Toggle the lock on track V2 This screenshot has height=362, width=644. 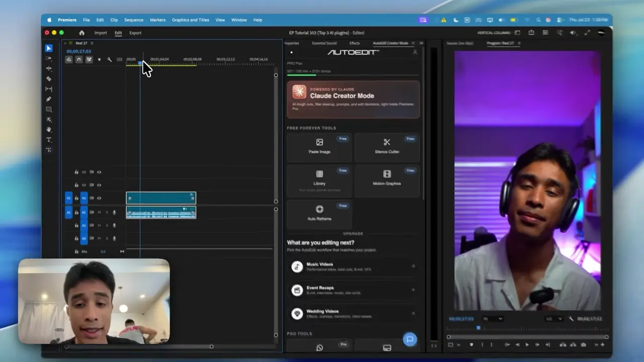click(x=76, y=185)
